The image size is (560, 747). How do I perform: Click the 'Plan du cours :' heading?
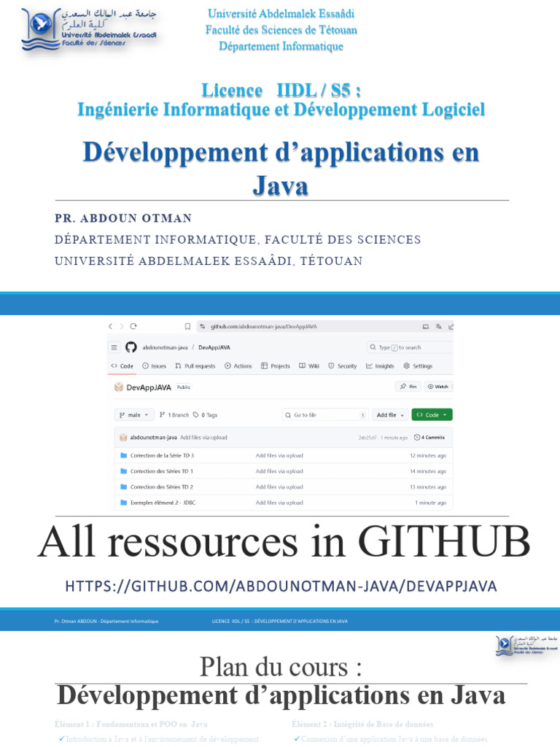[x=281, y=667]
